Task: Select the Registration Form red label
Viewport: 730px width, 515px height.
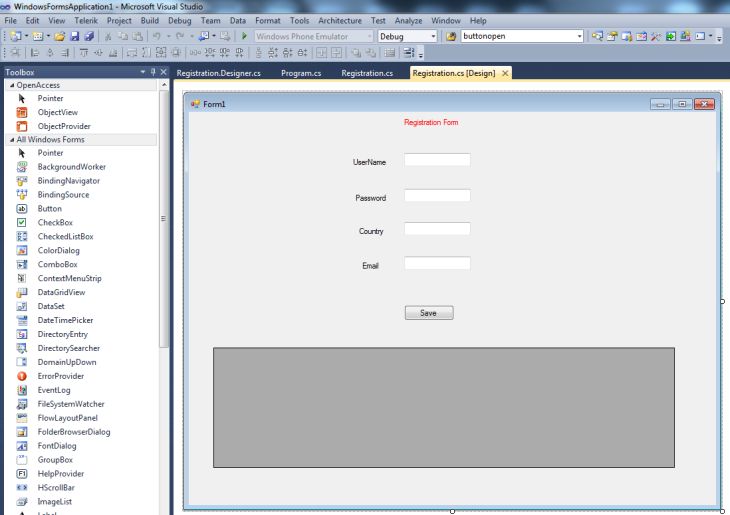Action: coord(431,122)
